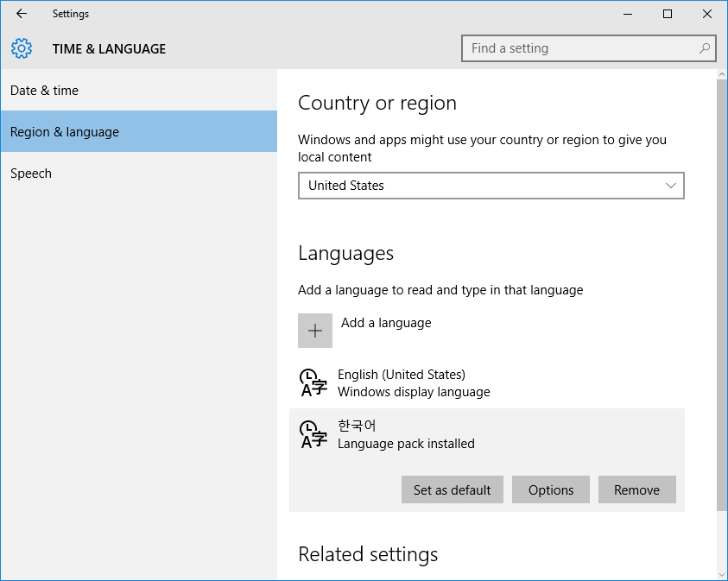The image size is (728, 581).
Task: Open Options for Korean language
Action: point(551,489)
